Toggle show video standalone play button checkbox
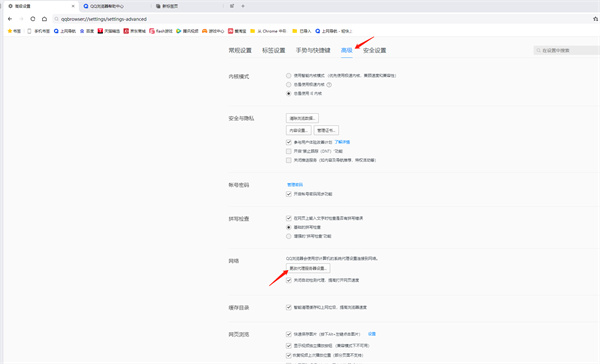 (x=289, y=346)
